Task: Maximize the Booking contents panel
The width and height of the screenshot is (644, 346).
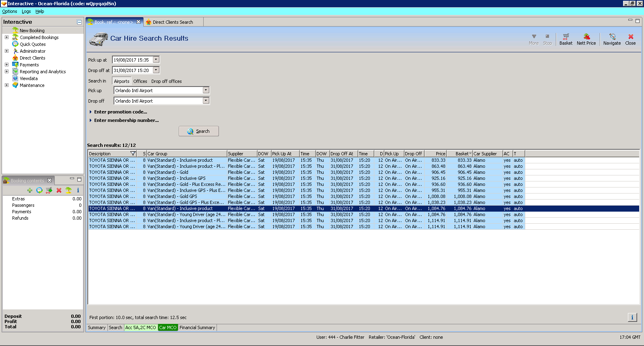Action: click(79, 179)
